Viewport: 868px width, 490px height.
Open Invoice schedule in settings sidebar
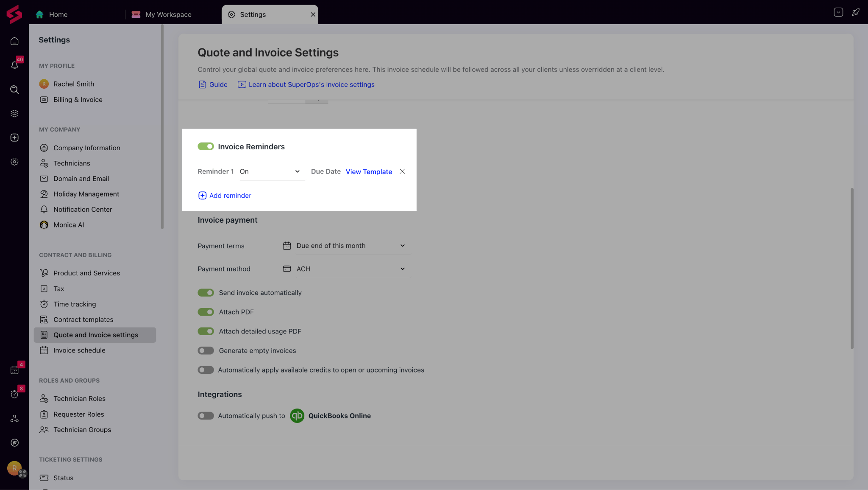[x=79, y=350]
